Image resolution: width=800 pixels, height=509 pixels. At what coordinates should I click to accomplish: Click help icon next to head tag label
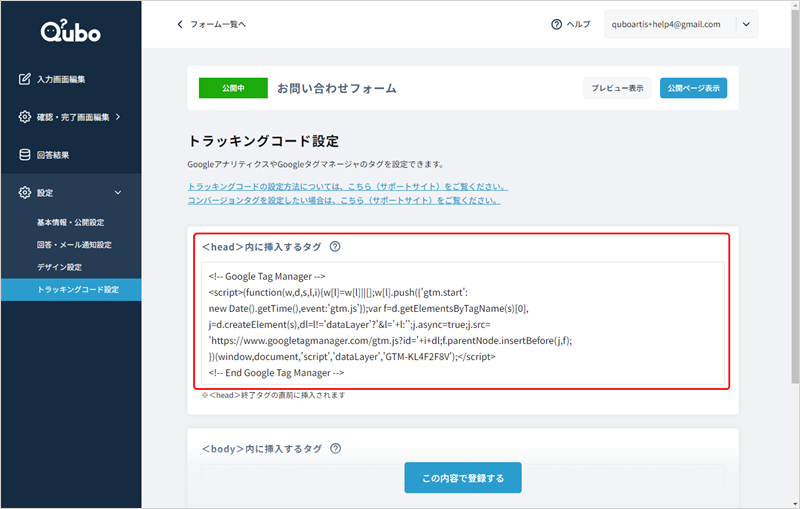pyautogui.click(x=335, y=247)
